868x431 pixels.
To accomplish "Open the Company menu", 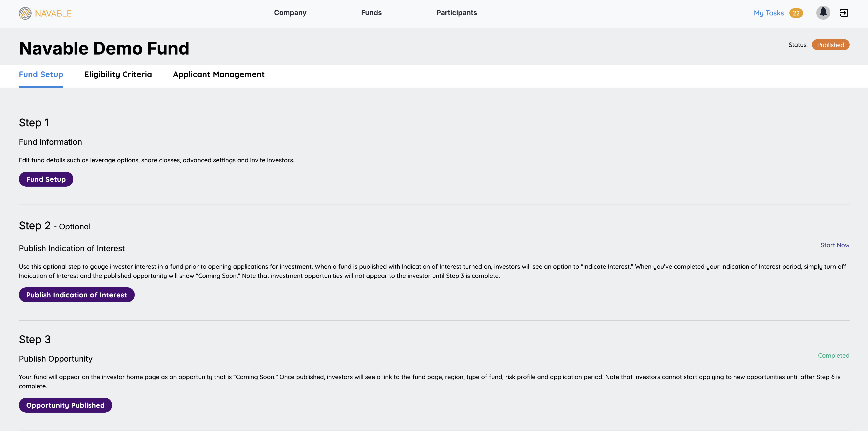I will pos(290,13).
